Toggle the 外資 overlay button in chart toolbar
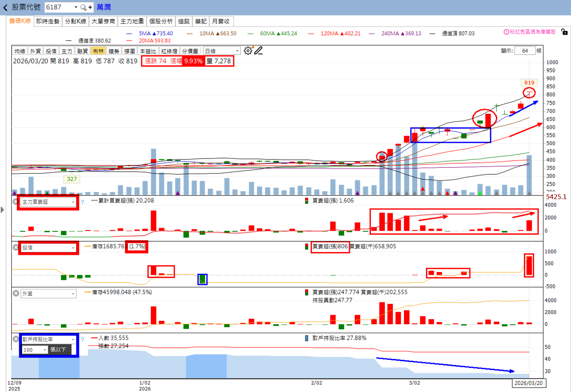The image size is (571, 392). pyautogui.click(x=35, y=51)
